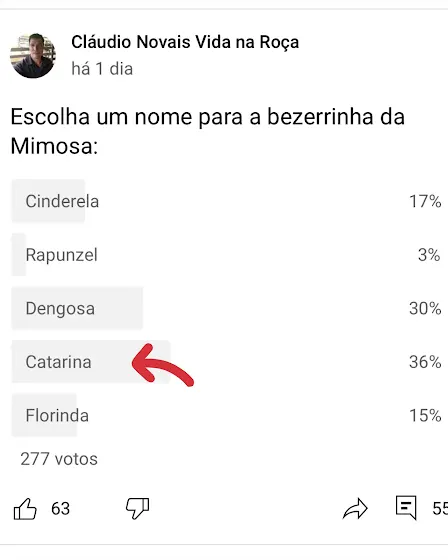Click the comment count number beside bubble
448x560 pixels.
click(x=440, y=509)
